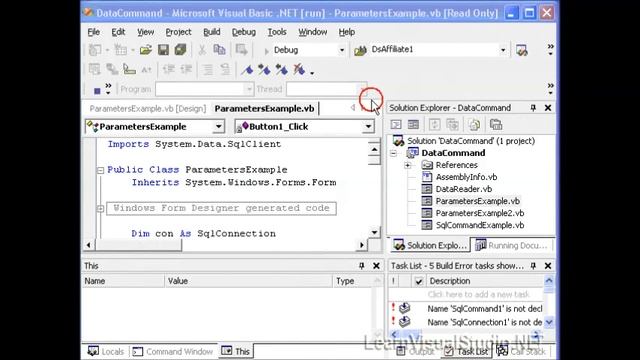Select ParametersExample2.vb in Solution Explorer
Screen dimensions: 640x360
(x=480, y=213)
